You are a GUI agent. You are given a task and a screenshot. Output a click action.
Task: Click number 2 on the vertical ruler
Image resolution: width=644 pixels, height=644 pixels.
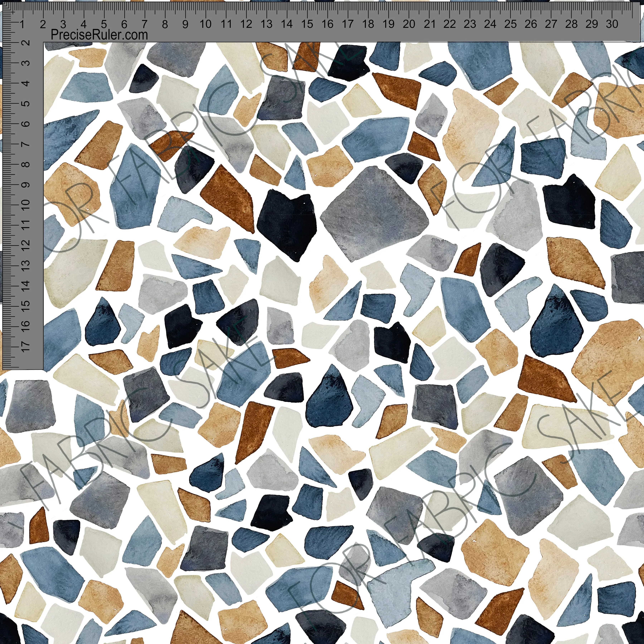26,43
